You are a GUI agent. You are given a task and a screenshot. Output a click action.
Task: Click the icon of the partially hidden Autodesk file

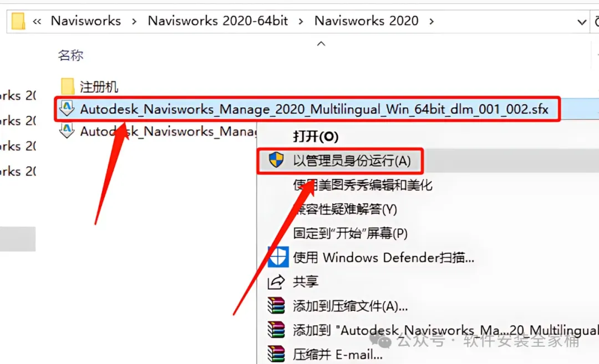click(67, 131)
